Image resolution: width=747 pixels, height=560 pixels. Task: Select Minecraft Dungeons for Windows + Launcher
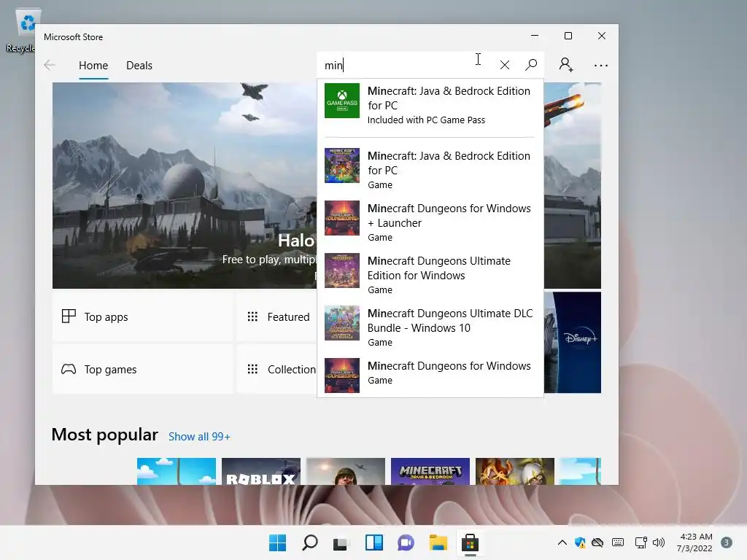(x=430, y=222)
